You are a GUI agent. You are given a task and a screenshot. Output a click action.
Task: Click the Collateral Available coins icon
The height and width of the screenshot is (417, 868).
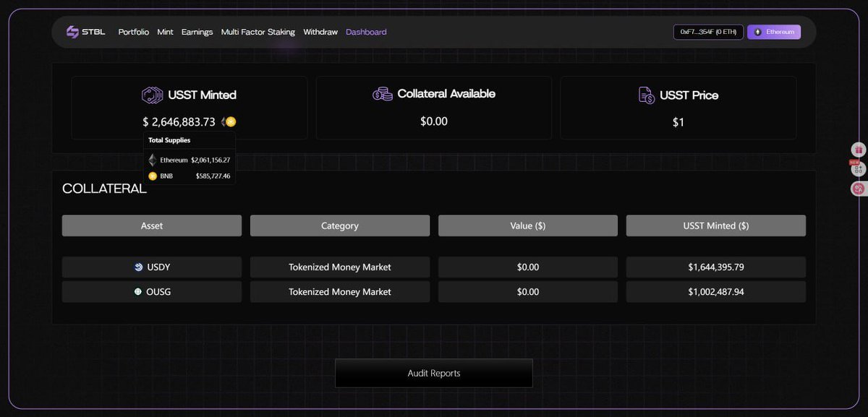point(383,94)
